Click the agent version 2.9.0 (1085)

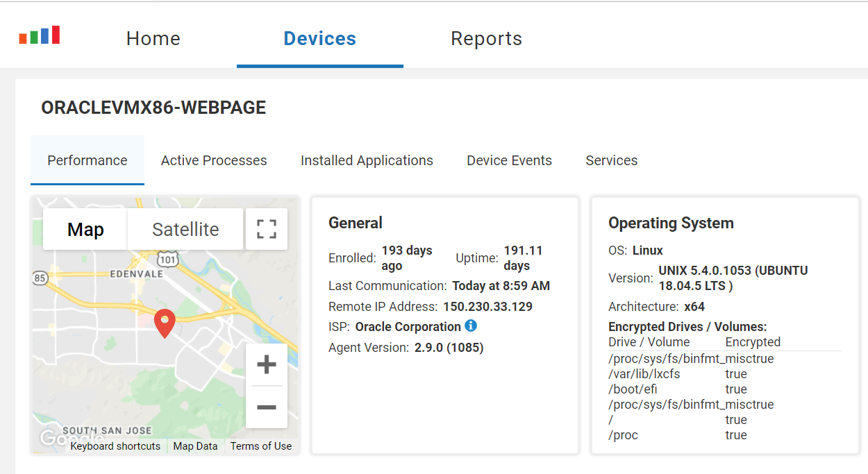pos(449,347)
